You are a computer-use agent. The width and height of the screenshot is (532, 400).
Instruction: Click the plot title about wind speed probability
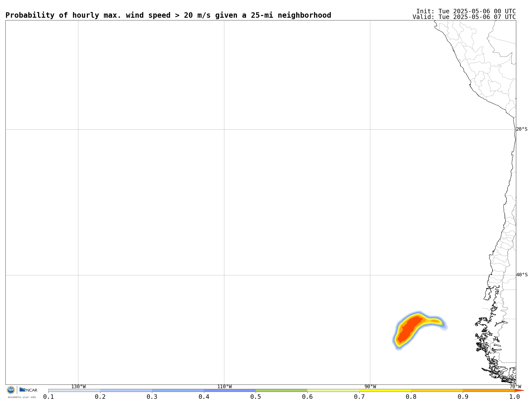pyautogui.click(x=168, y=15)
